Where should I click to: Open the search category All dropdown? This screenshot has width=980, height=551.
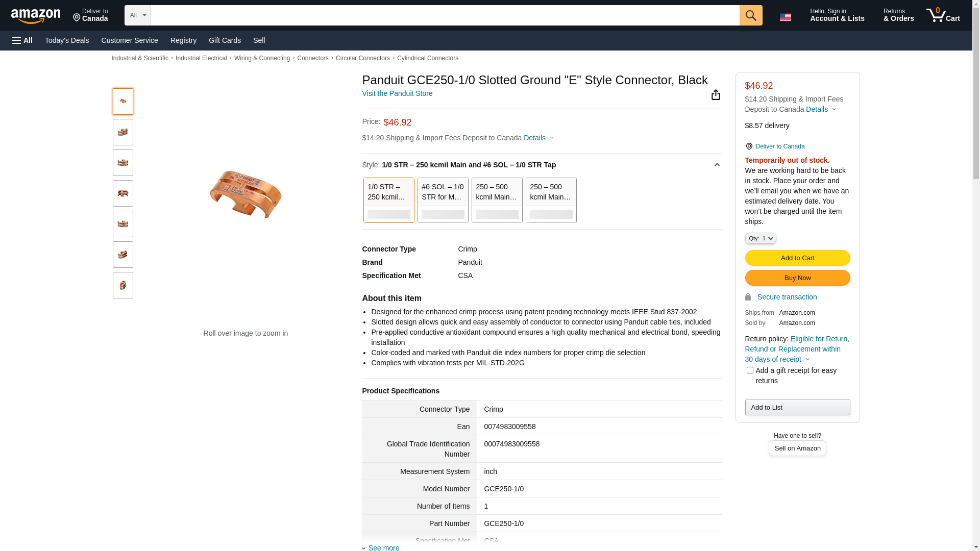tap(137, 15)
